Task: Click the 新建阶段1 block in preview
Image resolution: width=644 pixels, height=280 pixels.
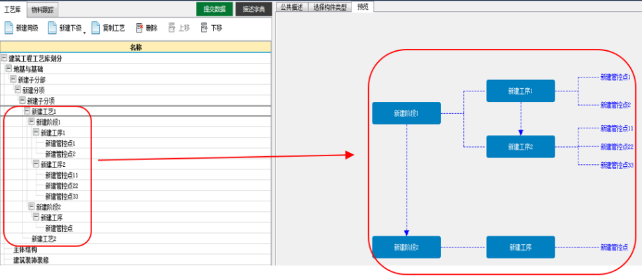Action: coord(406,113)
